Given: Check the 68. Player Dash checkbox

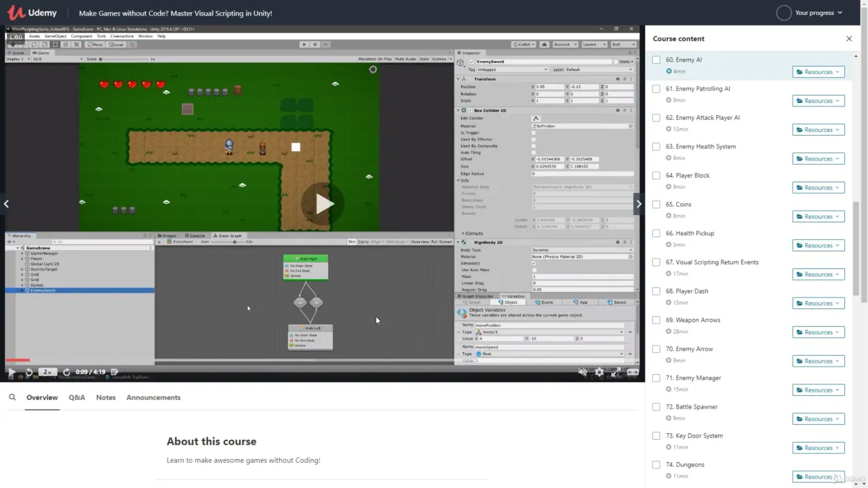Looking at the screenshot, I should pyautogui.click(x=656, y=291).
